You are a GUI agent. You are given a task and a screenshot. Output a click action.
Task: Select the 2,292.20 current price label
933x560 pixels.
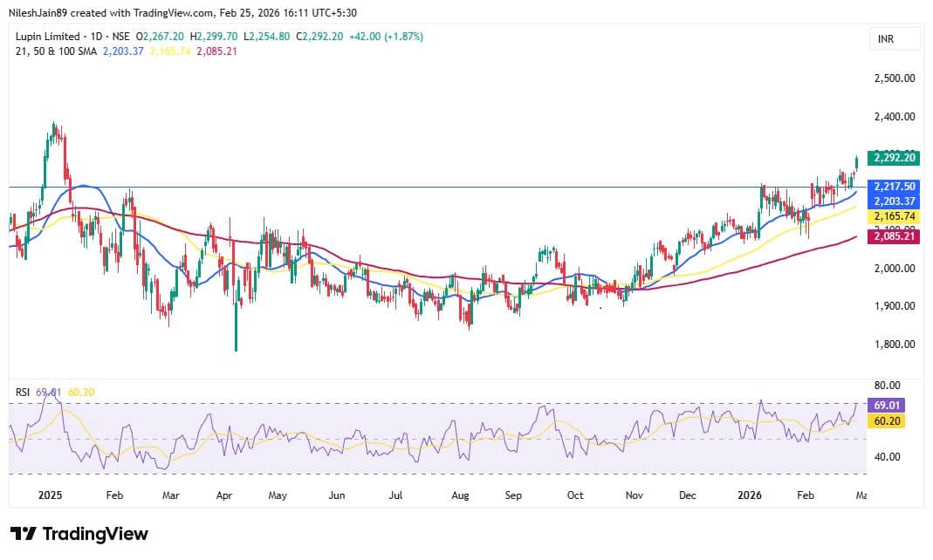pyautogui.click(x=895, y=158)
